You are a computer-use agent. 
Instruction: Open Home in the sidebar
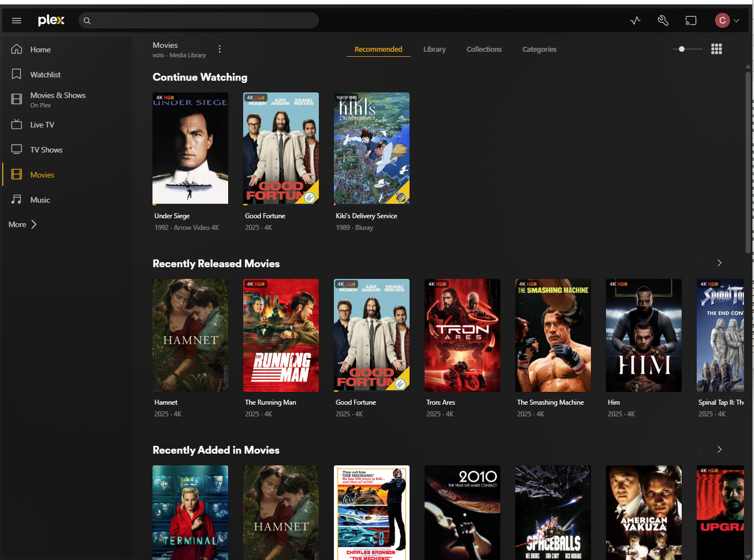[x=67, y=50]
